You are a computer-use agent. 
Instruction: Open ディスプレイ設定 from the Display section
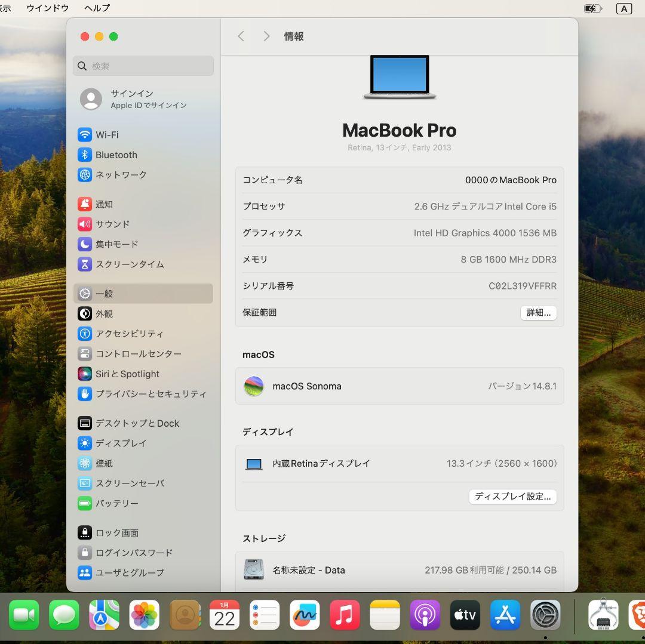tap(512, 496)
